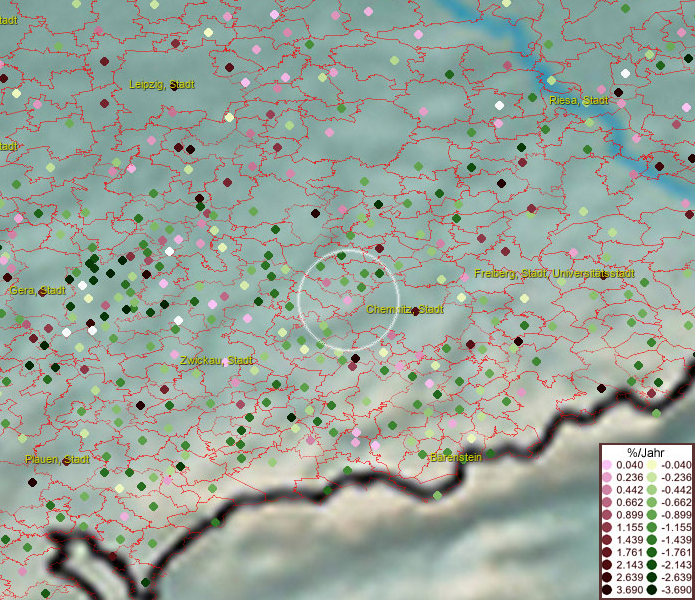Click the -1.761 value in the legend
This screenshot has height=600, width=695.
676,553
